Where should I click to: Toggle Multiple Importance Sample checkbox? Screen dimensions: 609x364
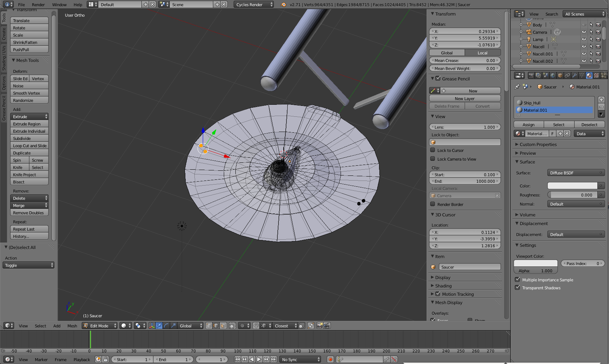pyautogui.click(x=518, y=280)
